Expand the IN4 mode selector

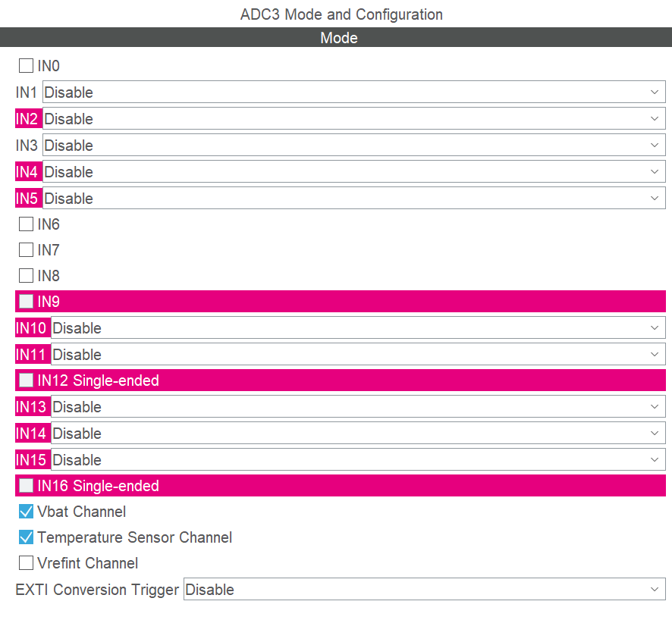coord(353,172)
